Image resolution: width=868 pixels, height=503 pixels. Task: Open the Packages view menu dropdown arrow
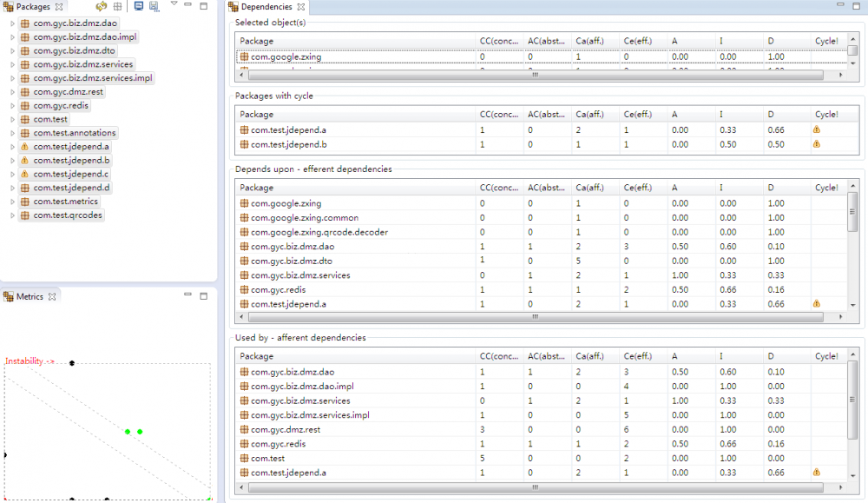point(174,5)
